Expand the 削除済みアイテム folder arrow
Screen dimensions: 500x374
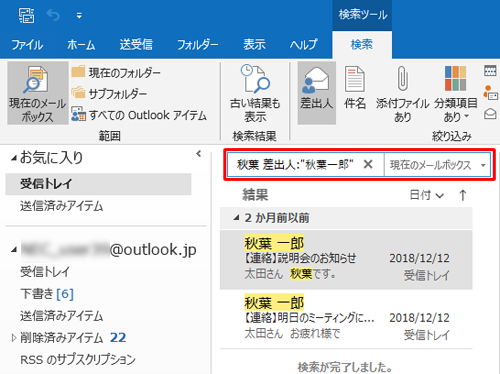14,338
